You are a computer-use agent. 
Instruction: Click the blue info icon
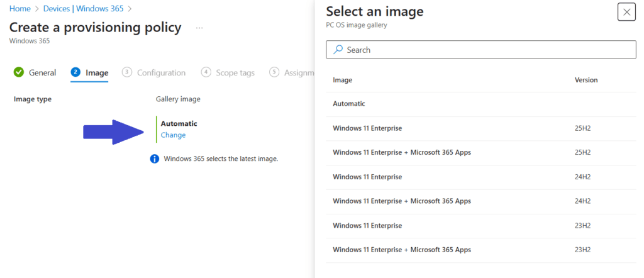(x=155, y=158)
